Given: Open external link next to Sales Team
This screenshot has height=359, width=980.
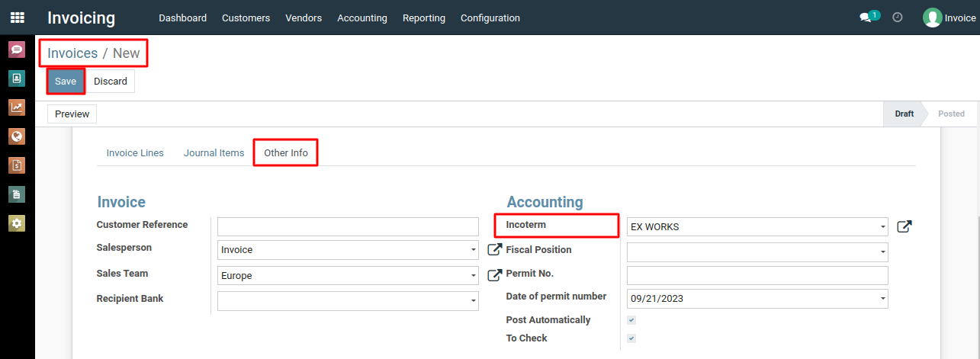Looking at the screenshot, I should point(494,274).
